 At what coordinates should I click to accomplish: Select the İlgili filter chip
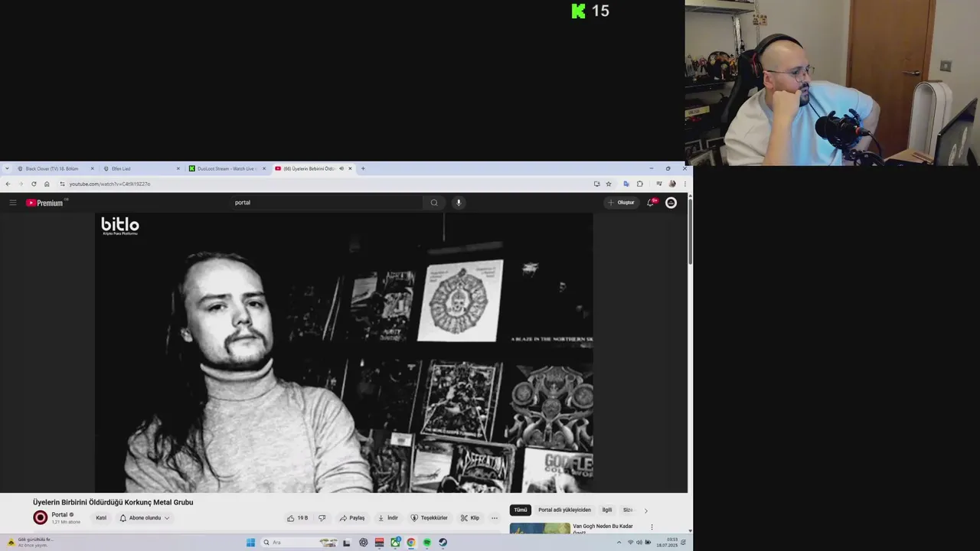[607, 510]
